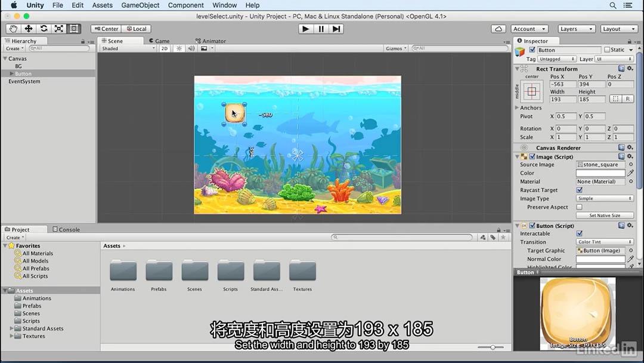Toggle Image Script component enabled
The height and width of the screenshot is (363, 644).
pyautogui.click(x=532, y=156)
